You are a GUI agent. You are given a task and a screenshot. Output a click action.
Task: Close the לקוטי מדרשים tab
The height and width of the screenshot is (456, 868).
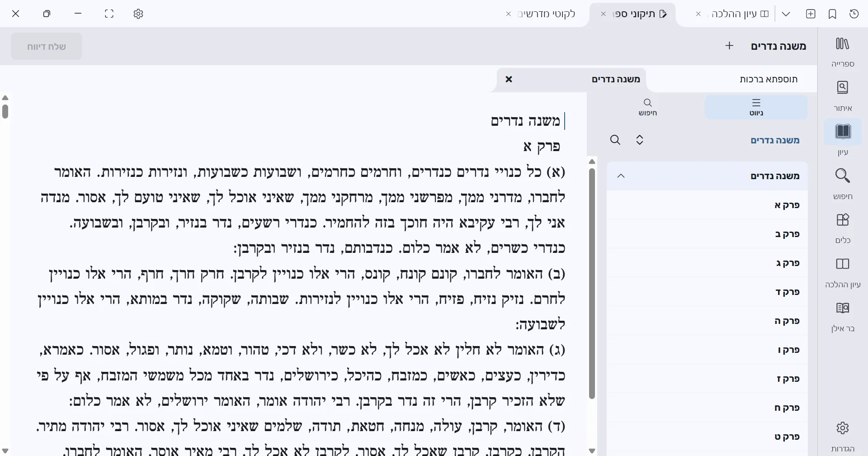coord(508,14)
